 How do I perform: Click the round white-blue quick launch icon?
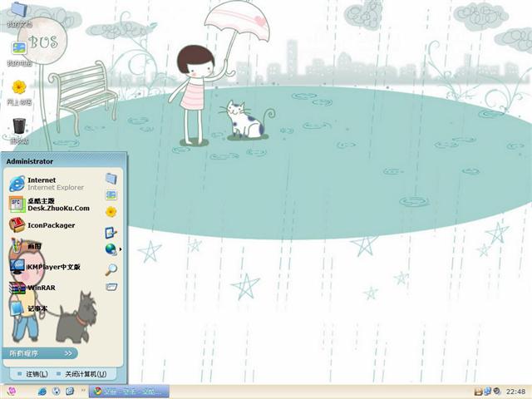point(56,392)
